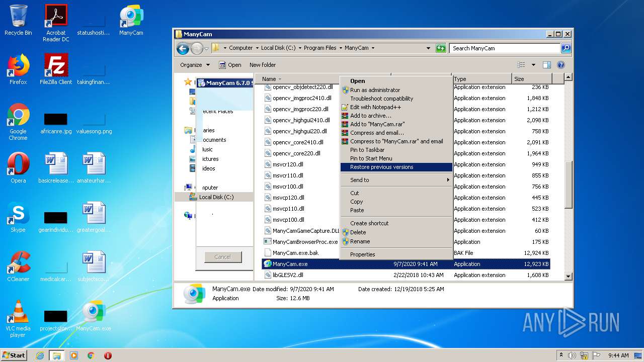644x362 pixels.
Task: Launch Google Chrome desktop shortcut
Action: coord(18,122)
